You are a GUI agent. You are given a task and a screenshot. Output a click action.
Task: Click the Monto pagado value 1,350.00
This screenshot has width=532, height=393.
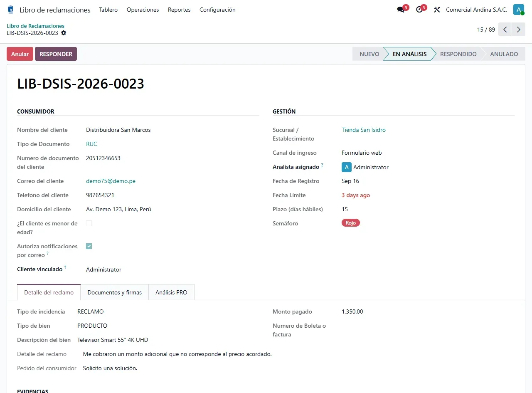click(352, 311)
